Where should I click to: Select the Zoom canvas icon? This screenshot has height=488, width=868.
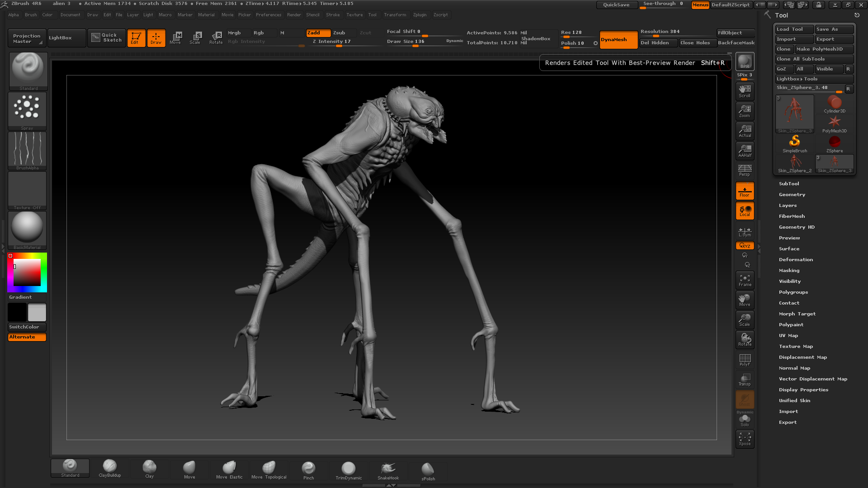pos(745,111)
